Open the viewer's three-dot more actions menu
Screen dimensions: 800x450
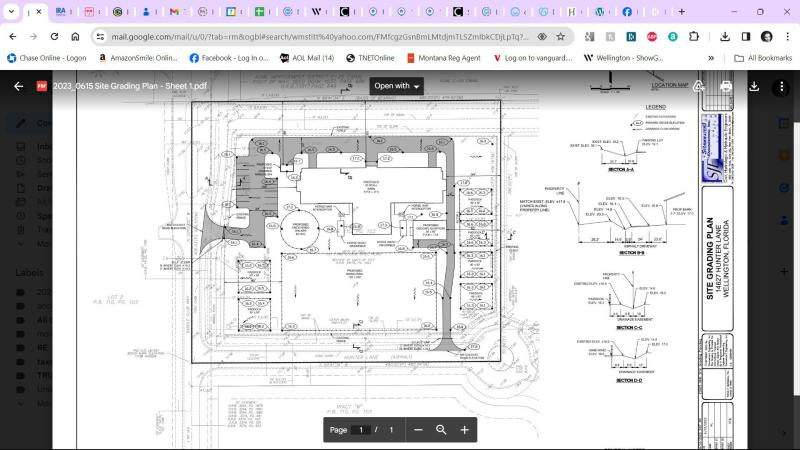click(781, 86)
